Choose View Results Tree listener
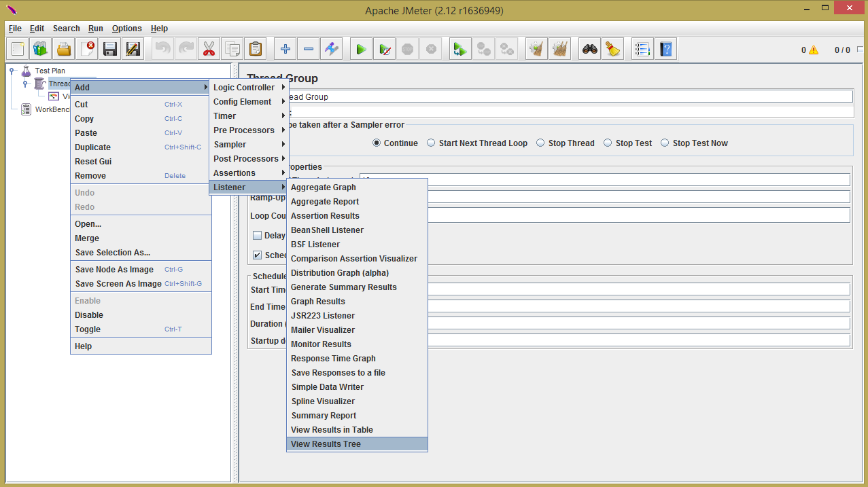868x487 pixels. 357,444
